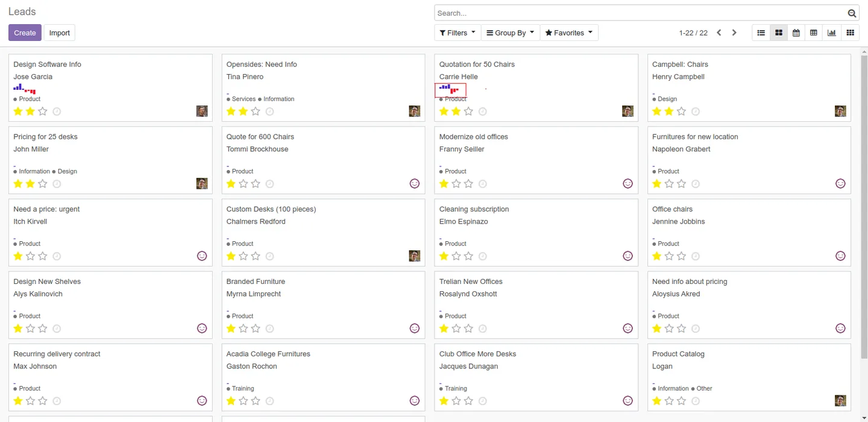Image resolution: width=868 pixels, height=422 pixels.
Task: Click smiley icon on Branded Furniture card
Action: click(415, 328)
